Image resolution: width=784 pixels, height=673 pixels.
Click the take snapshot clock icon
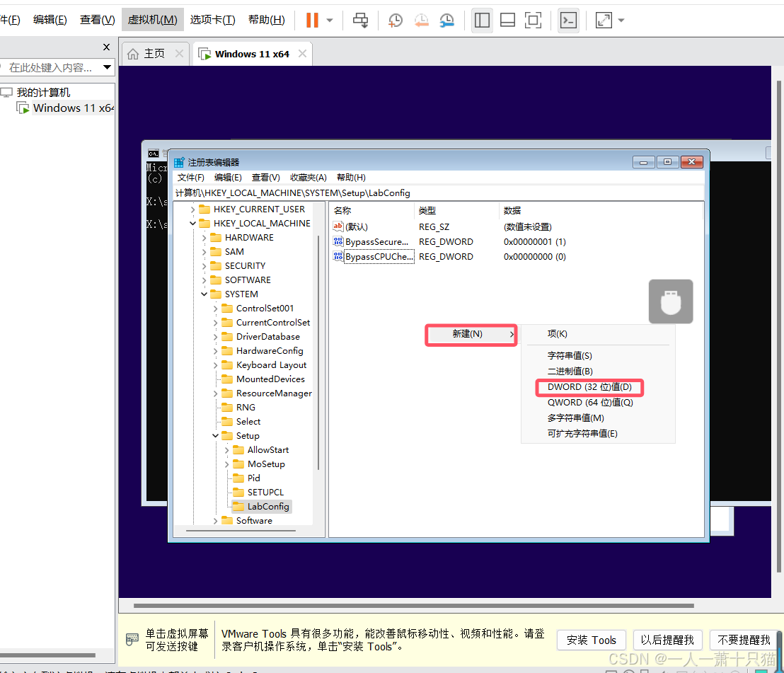[395, 20]
